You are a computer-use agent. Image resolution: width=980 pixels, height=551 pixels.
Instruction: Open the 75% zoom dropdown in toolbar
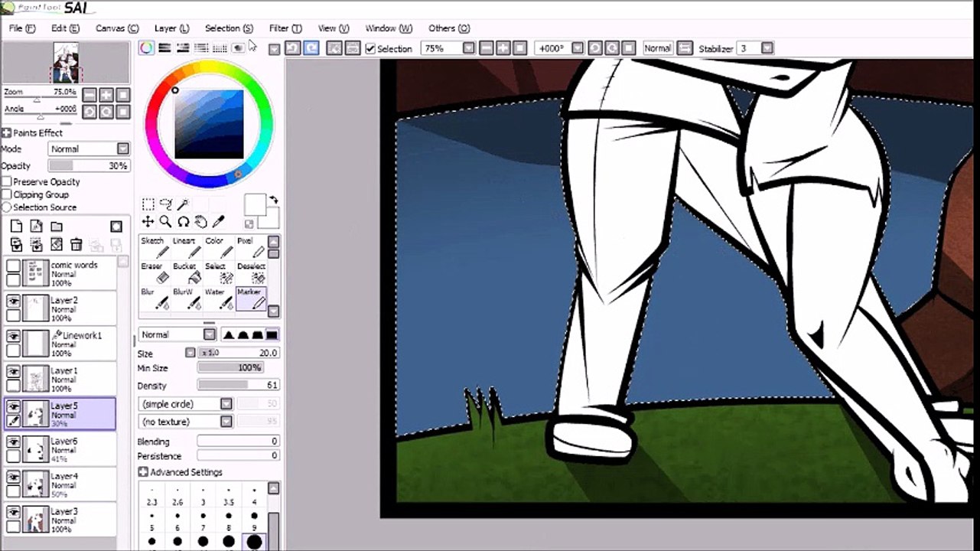point(468,48)
